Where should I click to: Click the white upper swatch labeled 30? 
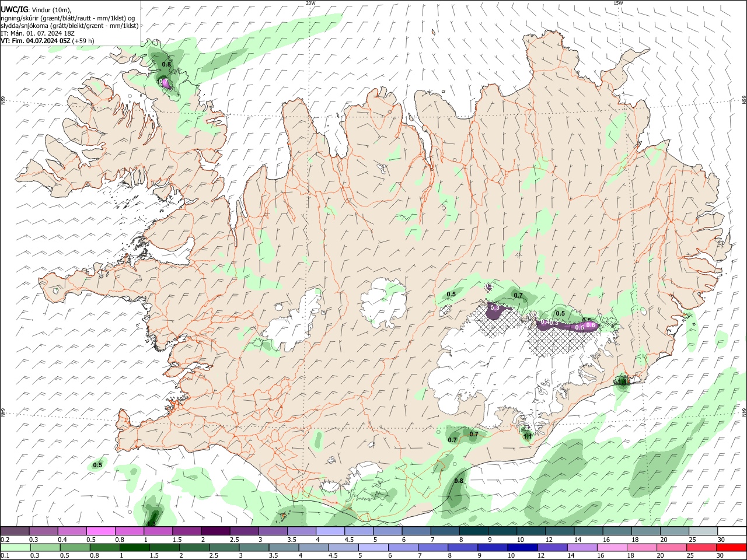(732, 531)
